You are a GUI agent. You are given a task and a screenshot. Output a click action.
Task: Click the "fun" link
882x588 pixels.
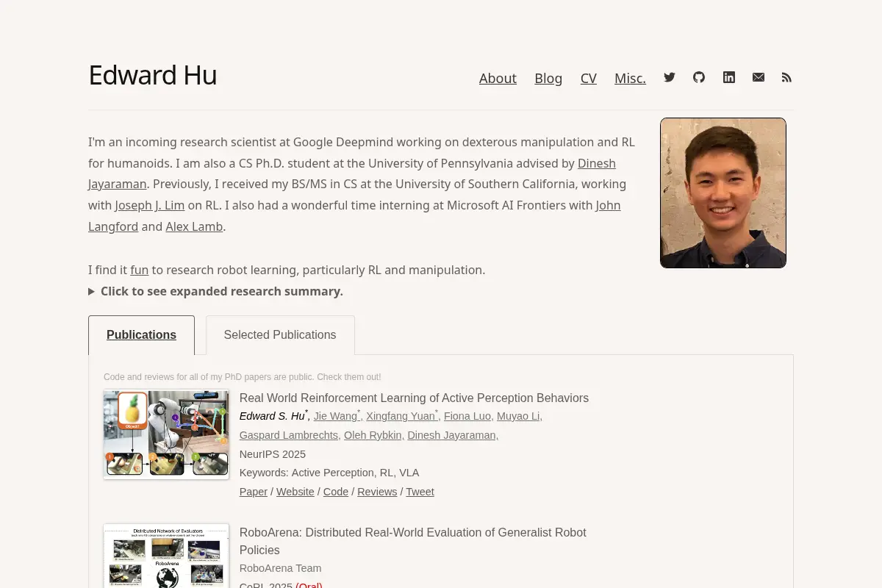(x=140, y=270)
